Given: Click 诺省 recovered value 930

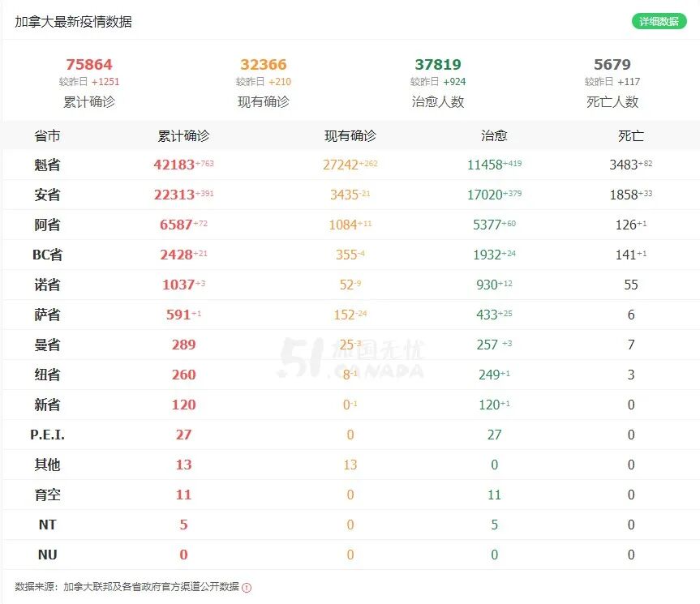Looking at the screenshot, I should point(487,285).
